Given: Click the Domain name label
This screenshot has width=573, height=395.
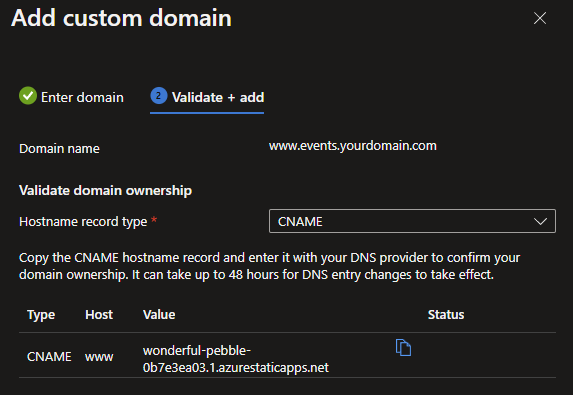Looking at the screenshot, I should [59, 149].
